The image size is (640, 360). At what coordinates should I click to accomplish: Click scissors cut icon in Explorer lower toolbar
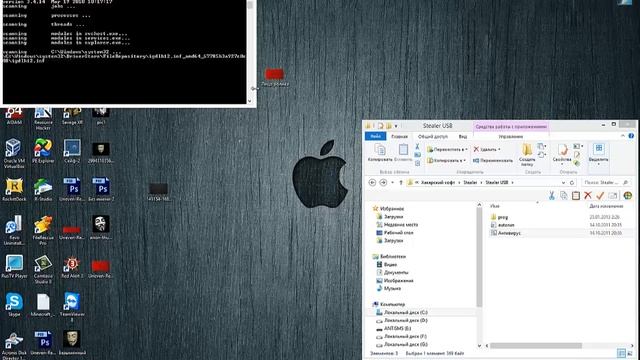click(551, 196)
